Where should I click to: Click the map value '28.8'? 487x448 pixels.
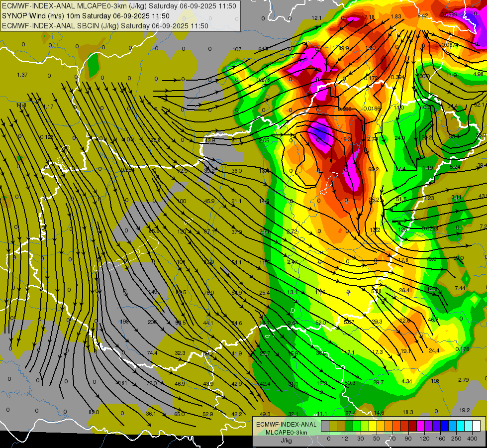pyautogui.click(x=156, y=140)
